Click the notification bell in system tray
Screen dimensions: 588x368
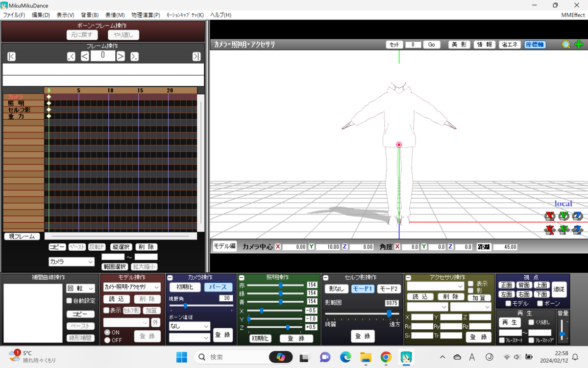click(x=575, y=357)
